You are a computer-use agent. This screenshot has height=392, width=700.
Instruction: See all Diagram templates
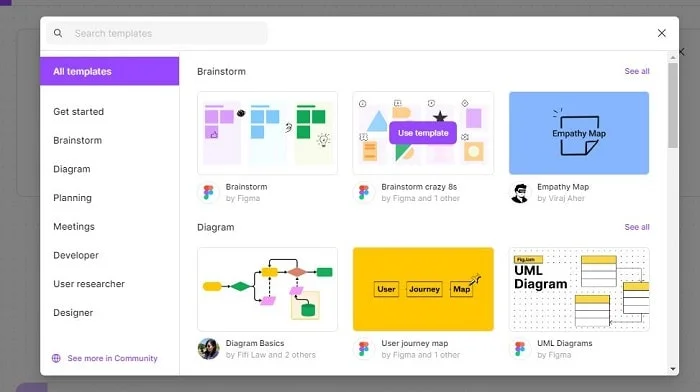point(637,227)
